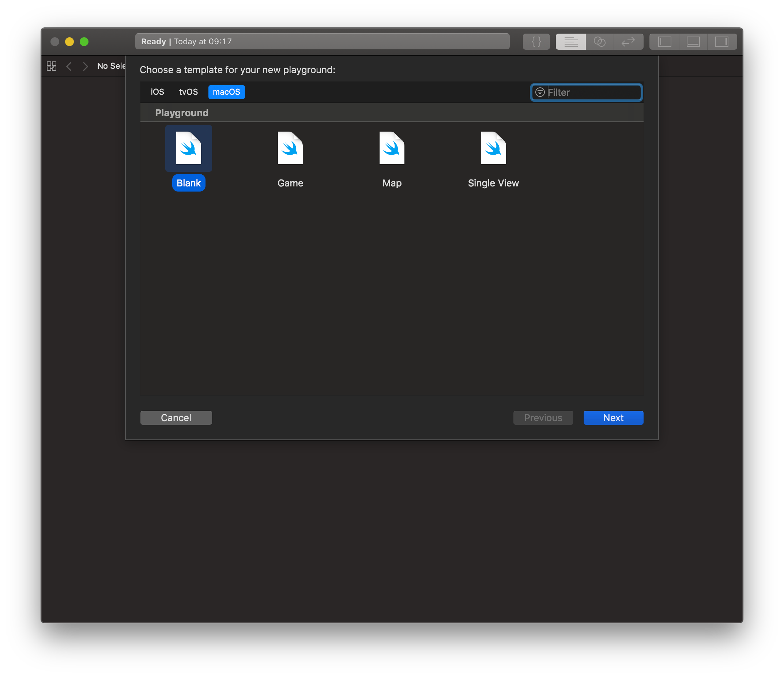Screen dimensions: 784x677
Task: Click Next to continue
Action: click(x=613, y=417)
